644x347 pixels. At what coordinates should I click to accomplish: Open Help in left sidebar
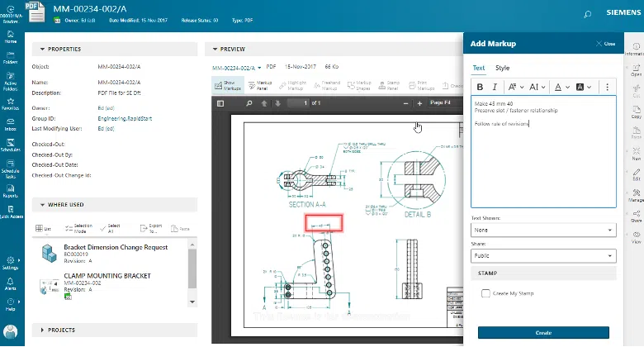(10, 305)
